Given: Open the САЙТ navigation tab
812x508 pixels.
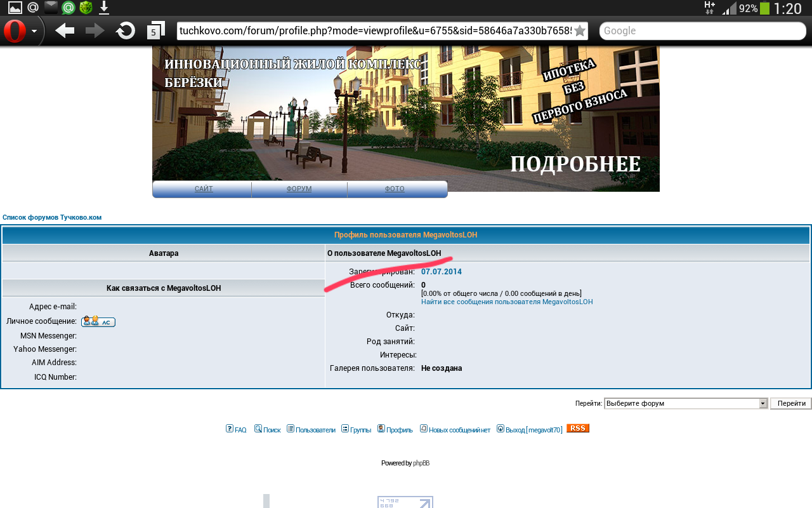Looking at the screenshot, I should (x=203, y=189).
